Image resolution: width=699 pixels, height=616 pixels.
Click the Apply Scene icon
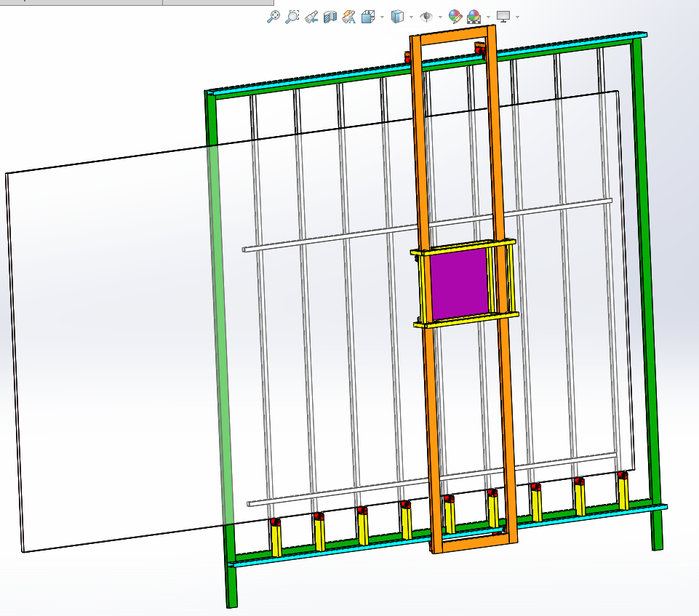pos(474,17)
